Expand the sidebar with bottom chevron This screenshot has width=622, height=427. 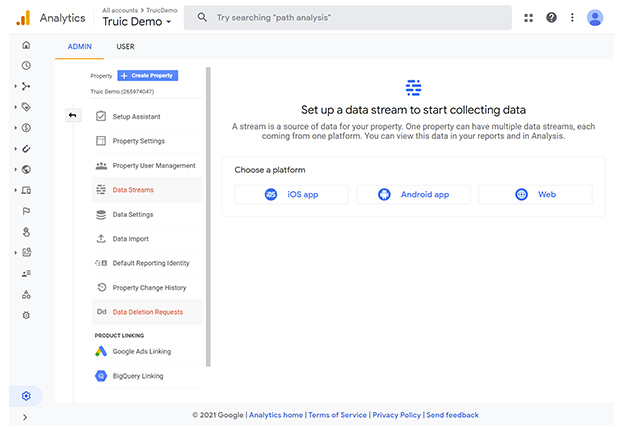[25, 417]
